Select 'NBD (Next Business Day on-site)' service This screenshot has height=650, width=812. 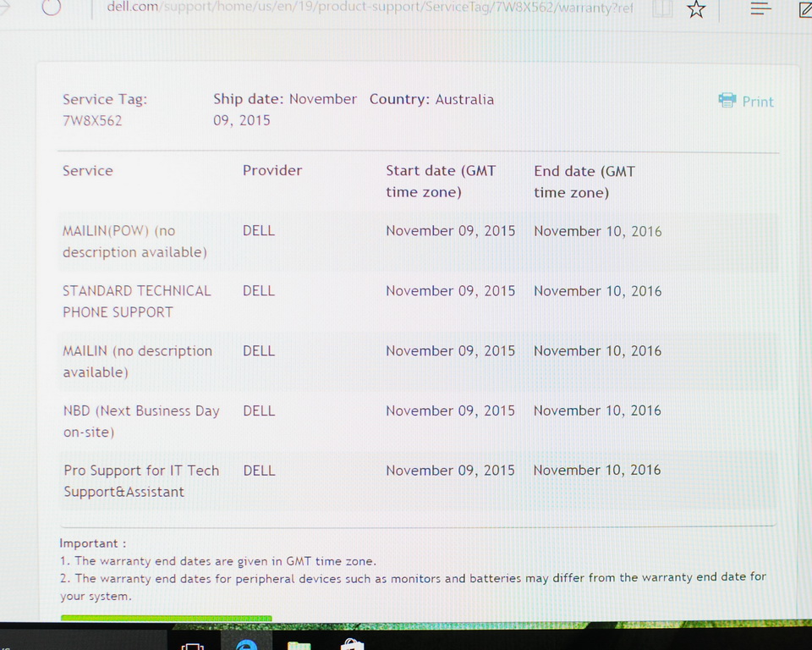tap(141, 421)
